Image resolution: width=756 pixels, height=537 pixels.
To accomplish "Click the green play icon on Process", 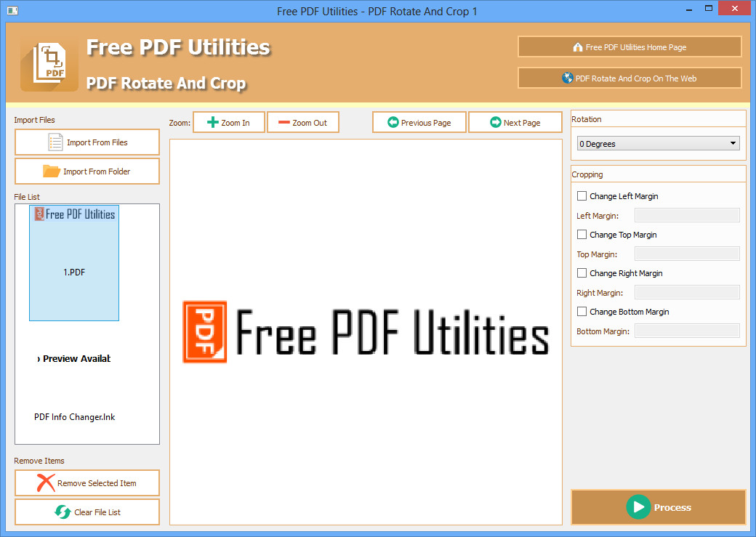I will 638,507.
